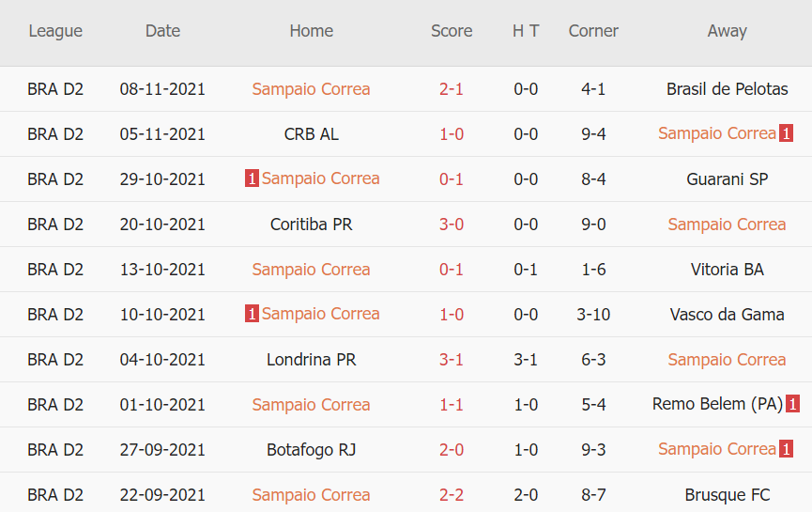Open Sampaio Correa home link on 13-10-2021
812x512 pixels.
(311, 270)
